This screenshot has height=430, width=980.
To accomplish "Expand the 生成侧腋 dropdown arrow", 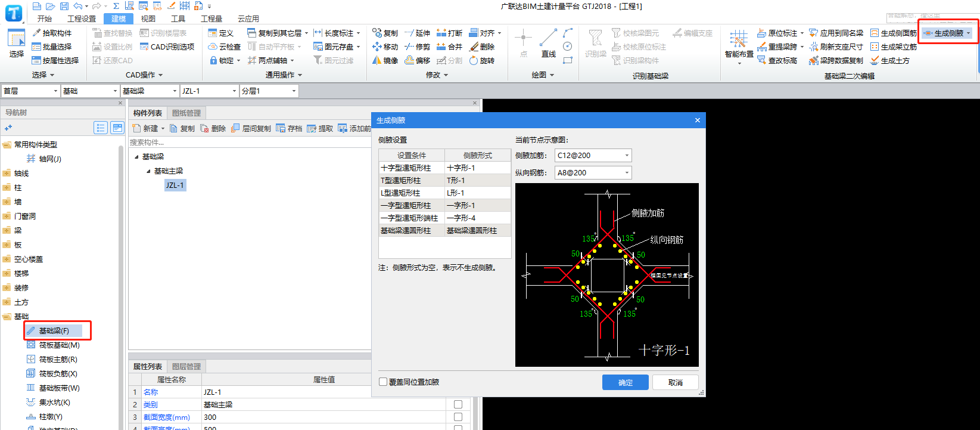I will pyautogui.click(x=969, y=33).
